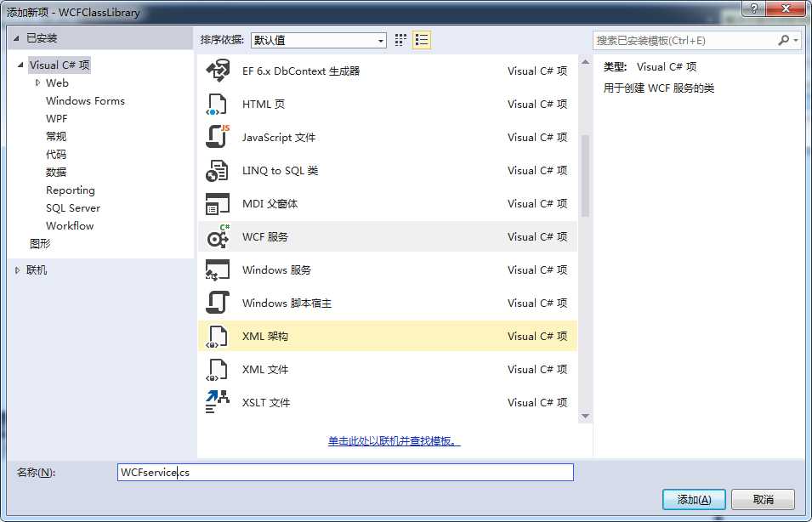Click the HTML page template icon
The width and height of the screenshot is (812, 522).
coord(217,104)
